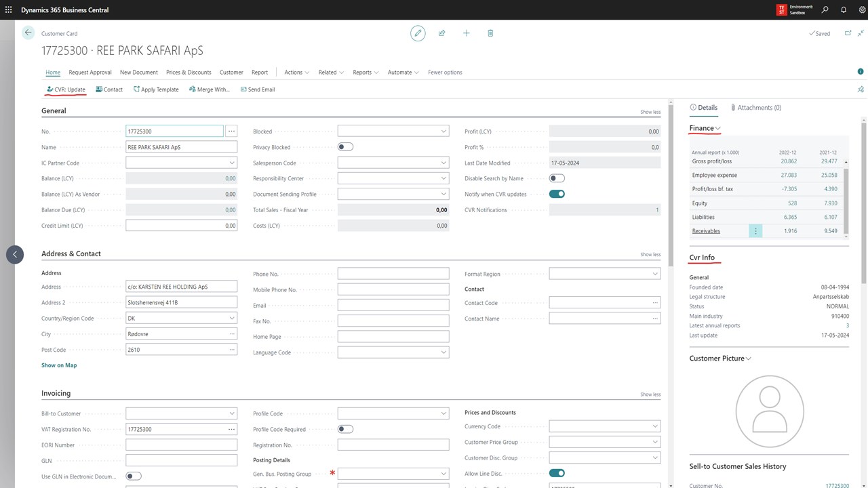The height and width of the screenshot is (488, 868).
Task: Go back using the back arrow
Action: [28, 33]
